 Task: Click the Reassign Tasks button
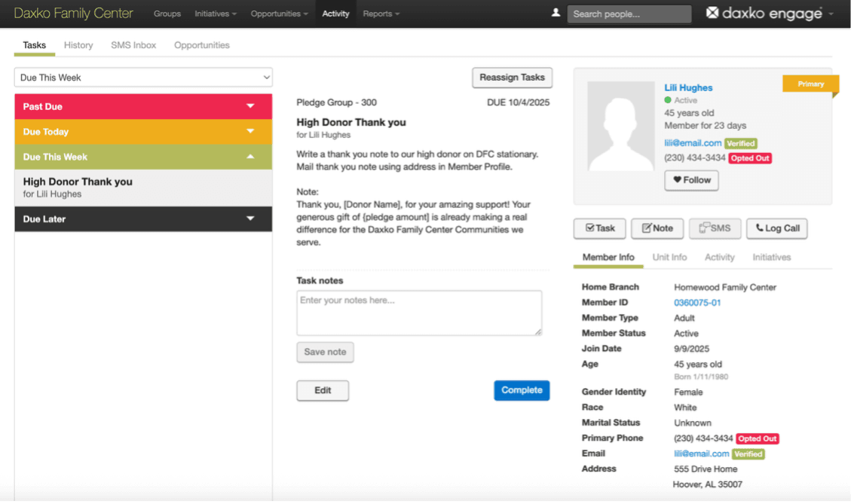tap(512, 78)
